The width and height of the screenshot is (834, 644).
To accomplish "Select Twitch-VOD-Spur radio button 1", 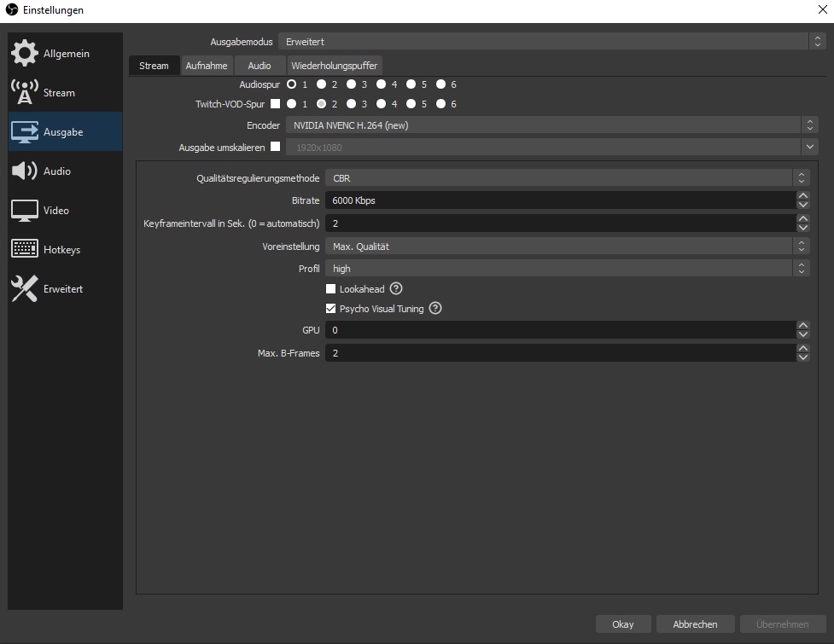I will (291, 103).
